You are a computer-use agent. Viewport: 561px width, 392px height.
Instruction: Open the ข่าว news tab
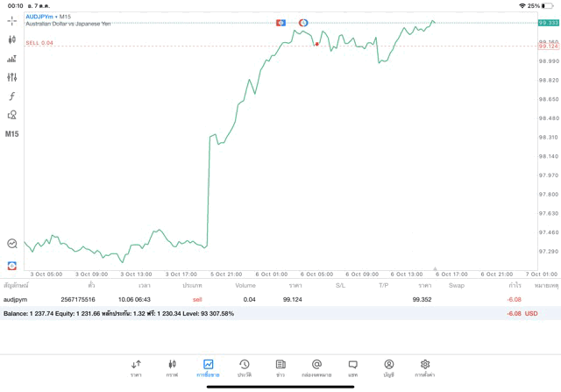pyautogui.click(x=280, y=367)
